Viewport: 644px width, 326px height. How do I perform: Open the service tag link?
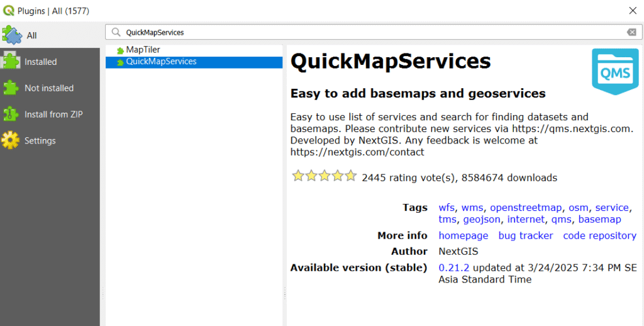point(612,208)
